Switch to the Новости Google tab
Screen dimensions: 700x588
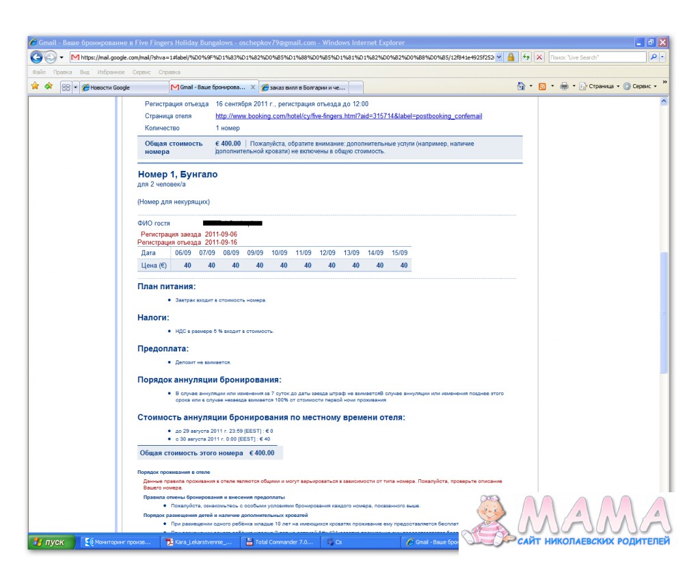coord(123,88)
